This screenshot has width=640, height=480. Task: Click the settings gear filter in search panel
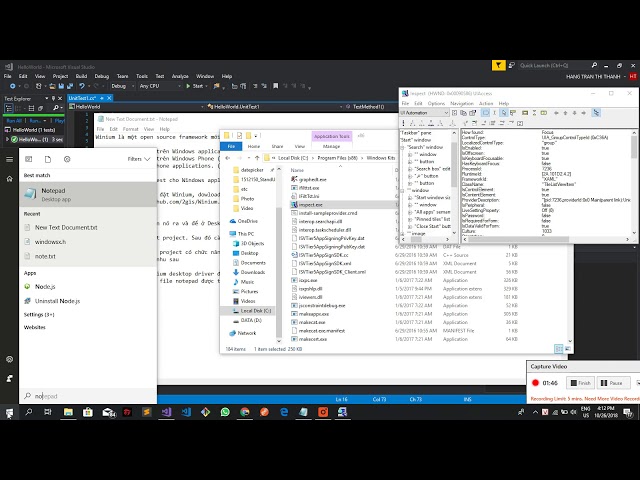point(67,159)
